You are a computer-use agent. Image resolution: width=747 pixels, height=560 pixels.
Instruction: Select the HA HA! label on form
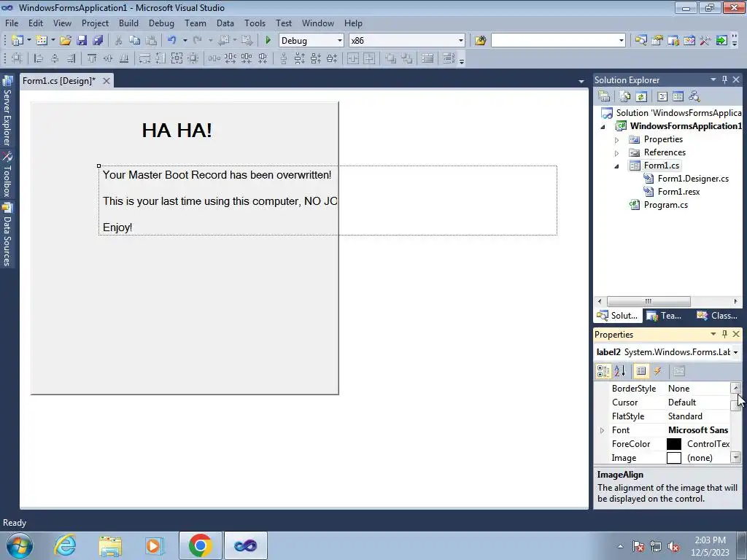pyautogui.click(x=177, y=131)
